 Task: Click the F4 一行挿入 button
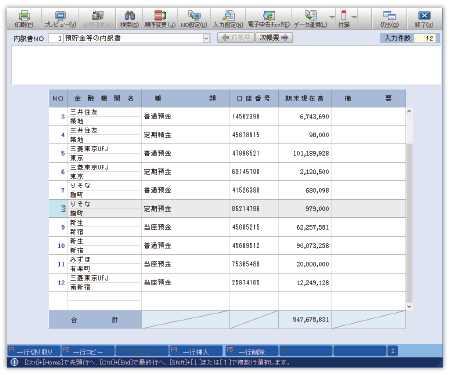coord(196,351)
